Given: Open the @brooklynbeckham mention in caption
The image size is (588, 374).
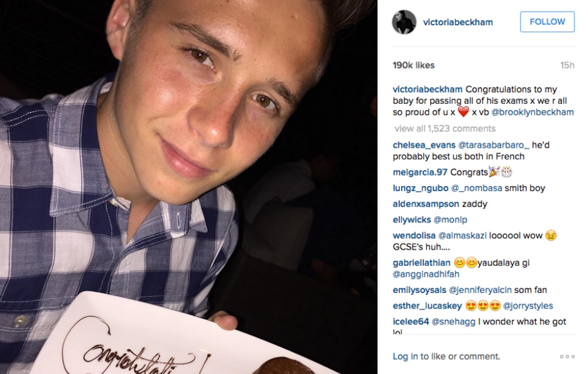Looking at the screenshot, I should pyautogui.click(x=532, y=112).
